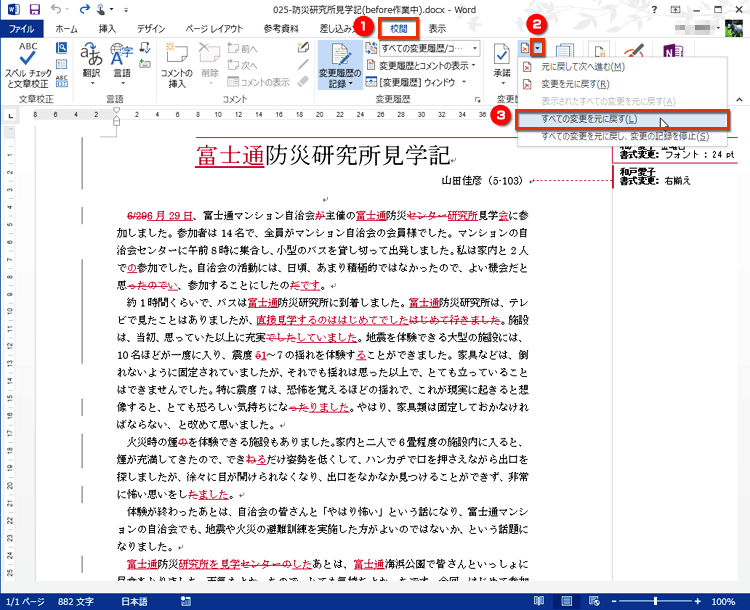Viewport: 750px width, 610px height.
Task: Open Customize Quick Access Toolbar arrow
Action: (126, 10)
